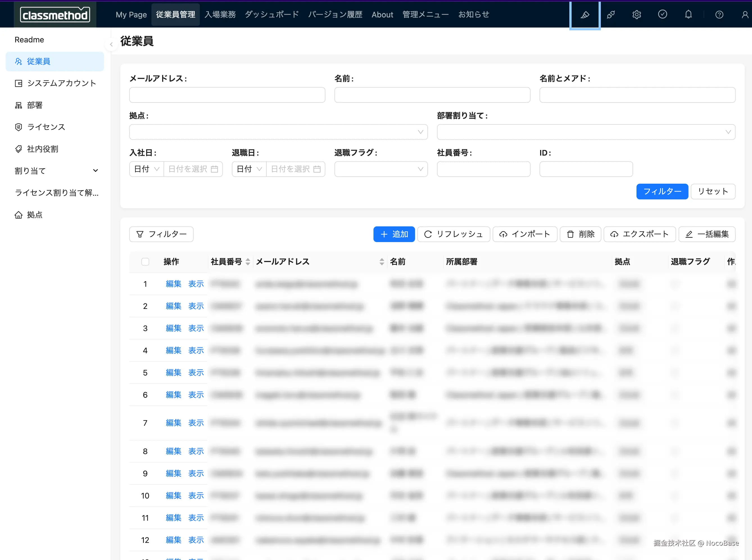Collapse the sidebar with the arrow handle

coord(111,44)
